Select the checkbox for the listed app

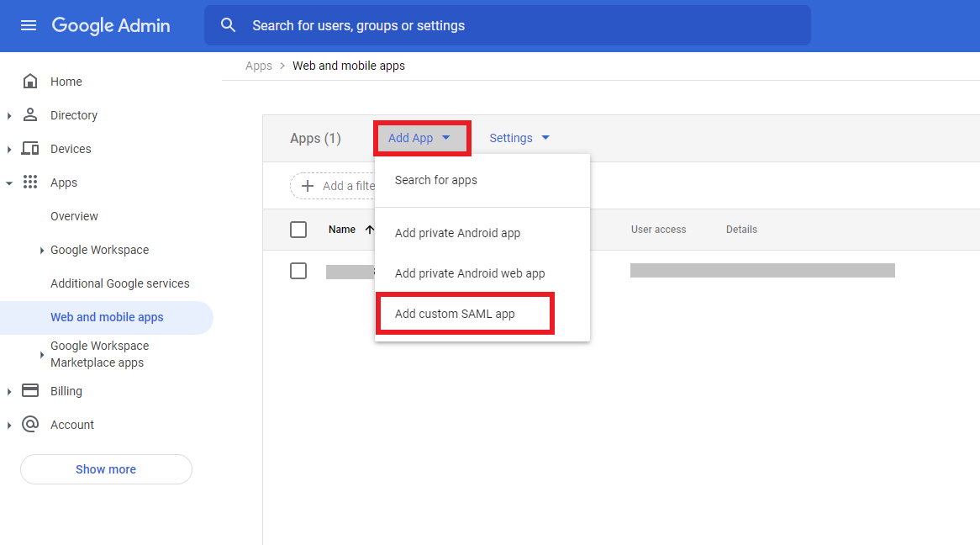pos(298,271)
